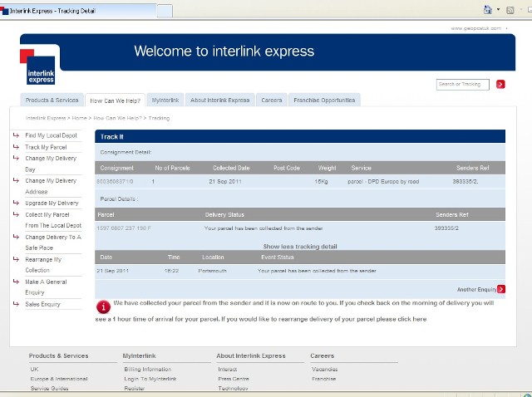Switch to the MyInterlink tab

pyautogui.click(x=165, y=100)
